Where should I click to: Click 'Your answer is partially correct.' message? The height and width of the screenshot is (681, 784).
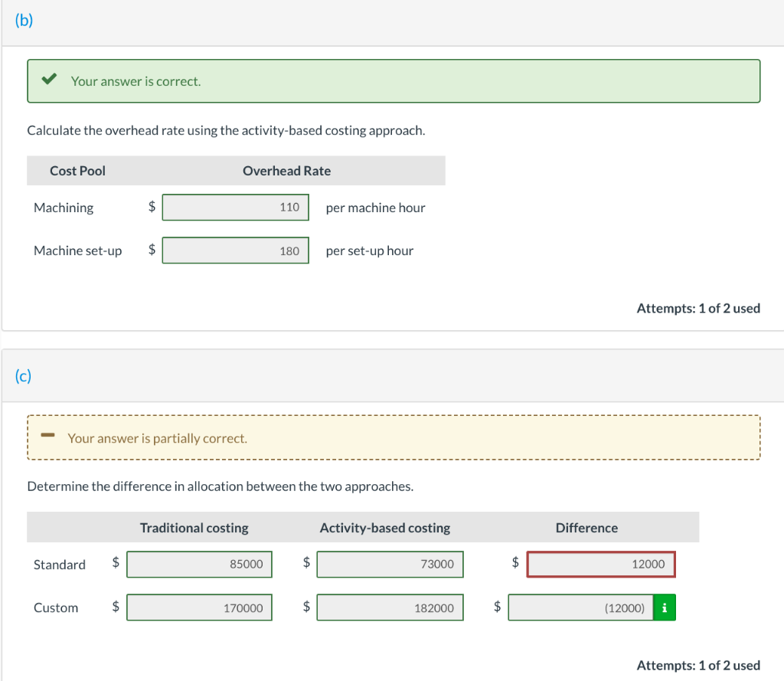tap(158, 438)
